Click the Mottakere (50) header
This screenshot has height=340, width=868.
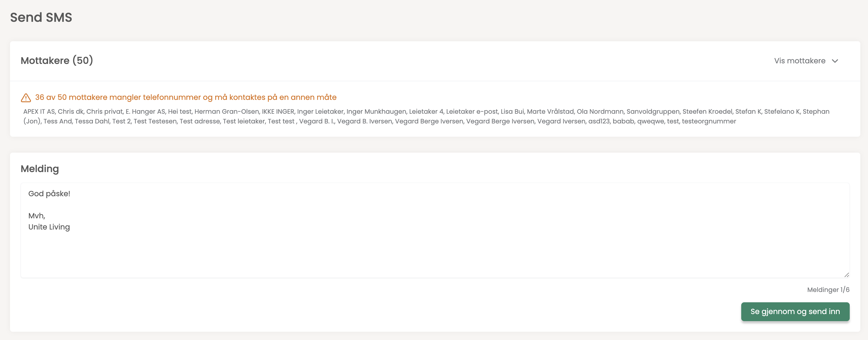click(57, 61)
